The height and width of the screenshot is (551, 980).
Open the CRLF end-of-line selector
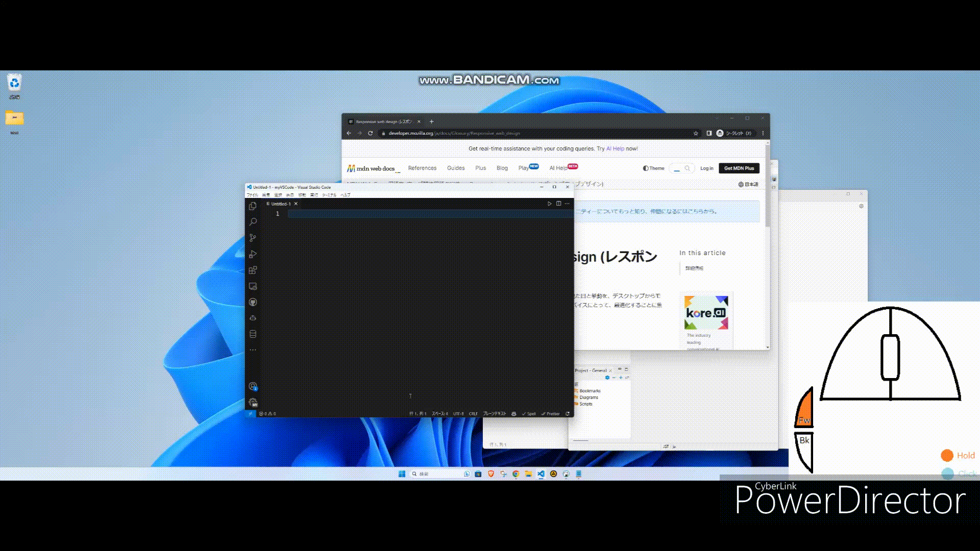pyautogui.click(x=473, y=414)
